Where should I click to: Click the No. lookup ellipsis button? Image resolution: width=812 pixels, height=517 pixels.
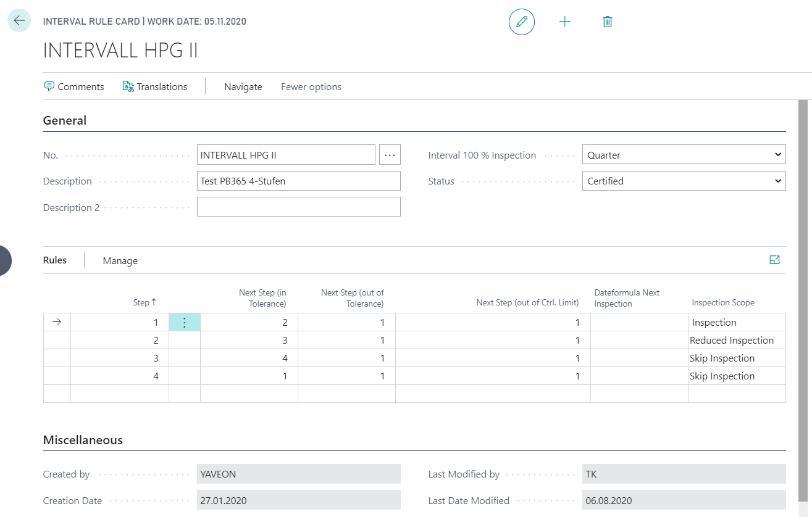(390, 155)
